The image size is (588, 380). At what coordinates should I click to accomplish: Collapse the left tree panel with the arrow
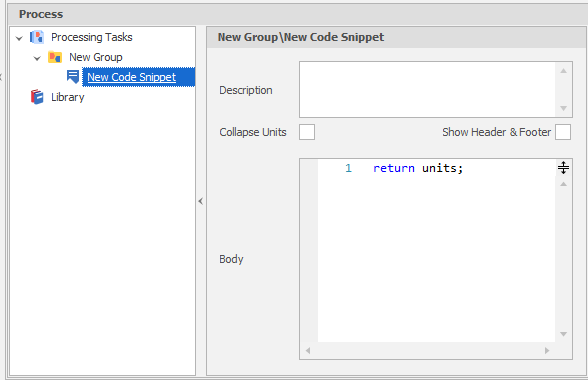(201, 201)
